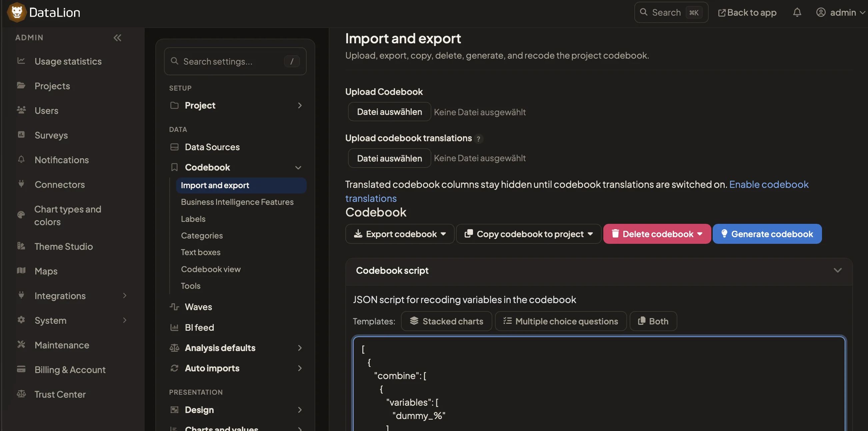Click the Maintenance tools icon

point(21,344)
